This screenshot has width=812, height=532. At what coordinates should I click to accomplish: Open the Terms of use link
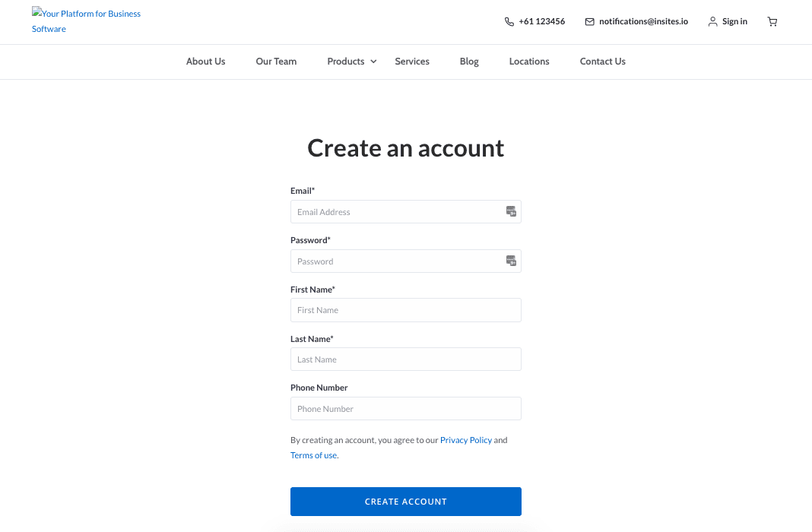click(x=313, y=455)
